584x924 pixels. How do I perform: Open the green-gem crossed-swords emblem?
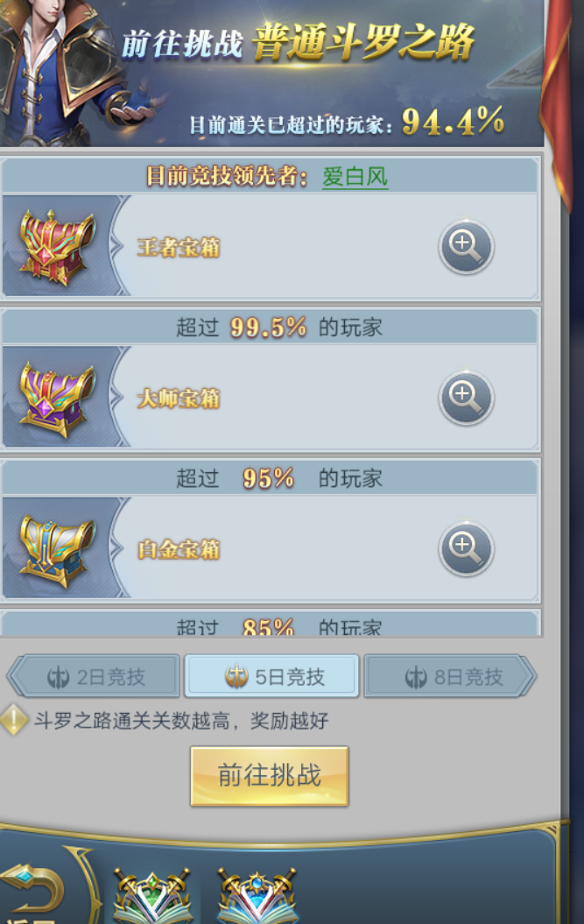[152, 896]
